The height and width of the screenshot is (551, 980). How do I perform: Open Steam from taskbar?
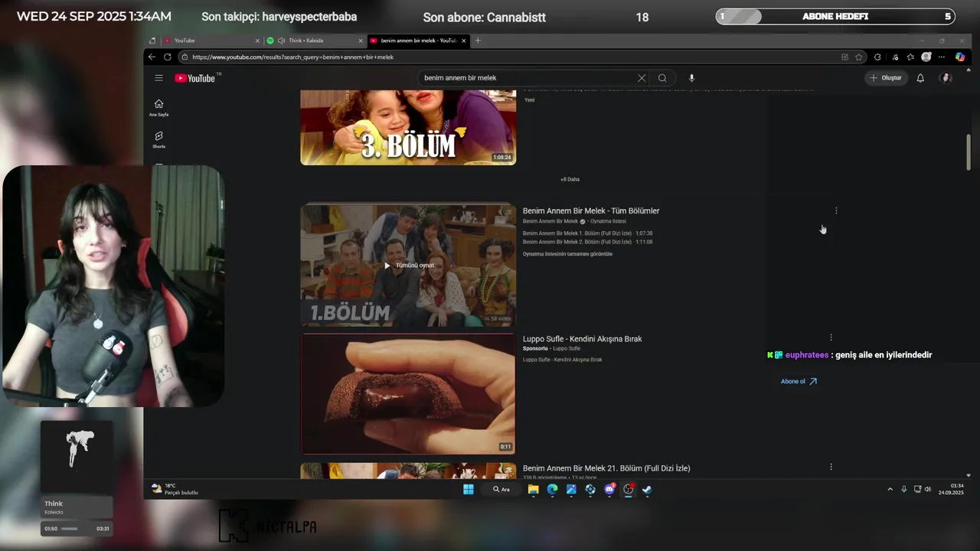pyautogui.click(x=647, y=490)
